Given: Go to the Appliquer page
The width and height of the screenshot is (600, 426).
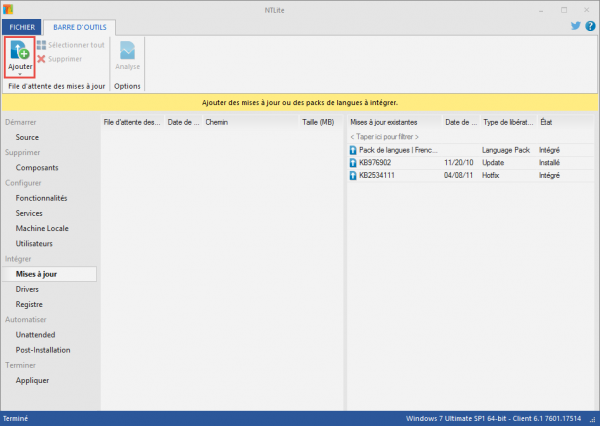Looking at the screenshot, I should [33, 380].
